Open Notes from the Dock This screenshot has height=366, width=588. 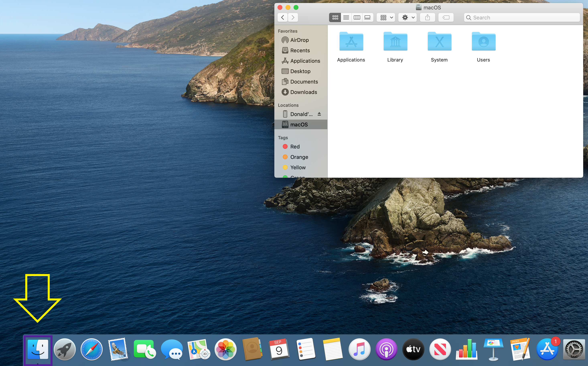(333, 349)
